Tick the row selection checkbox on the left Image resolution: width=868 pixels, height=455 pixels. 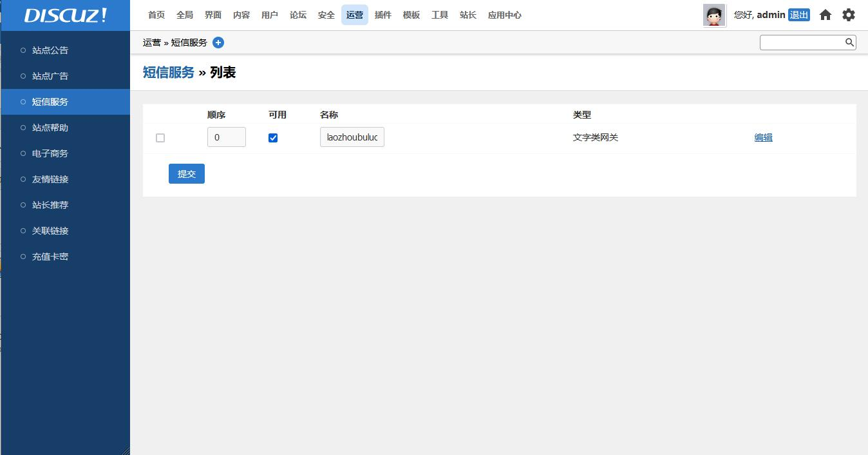pyautogui.click(x=160, y=137)
